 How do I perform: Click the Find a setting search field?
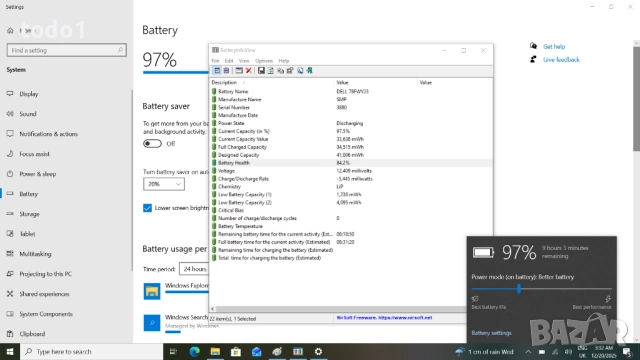pyautogui.click(x=67, y=50)
